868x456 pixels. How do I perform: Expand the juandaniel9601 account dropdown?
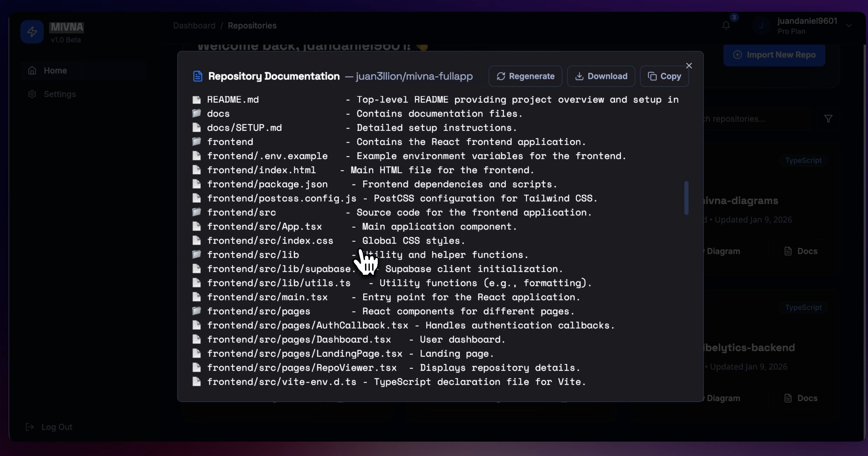[x=849, y=25]
